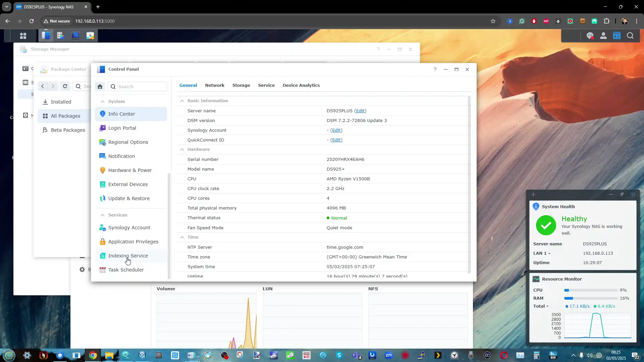Viewport: 644px width, 362px height.
Task: Open Task Scheduler
Action: [x=131, y=270]
